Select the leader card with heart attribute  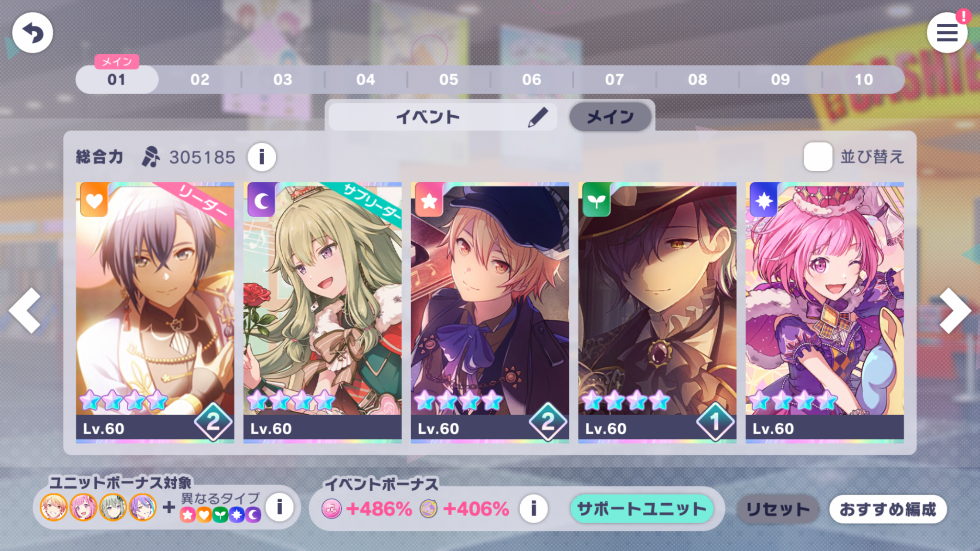point(155,312)
